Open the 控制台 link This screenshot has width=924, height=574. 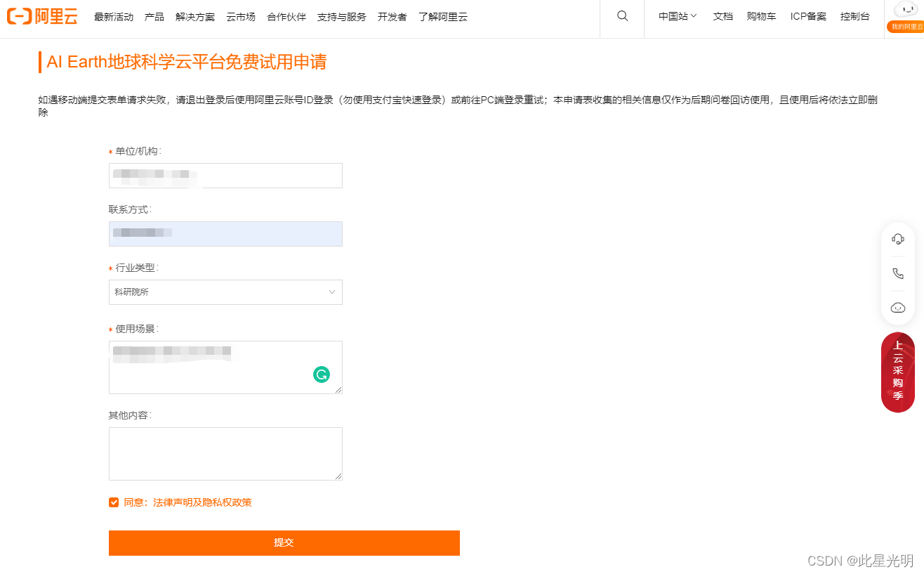855,16
